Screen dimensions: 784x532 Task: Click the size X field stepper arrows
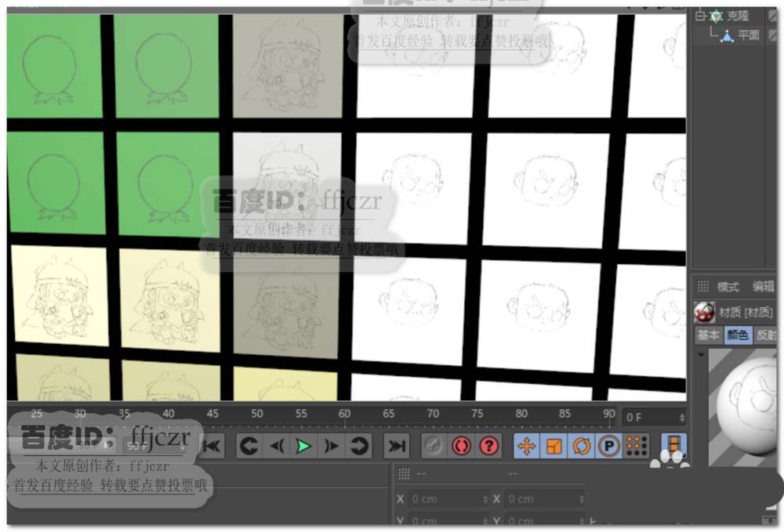click(x=581, y=499)
